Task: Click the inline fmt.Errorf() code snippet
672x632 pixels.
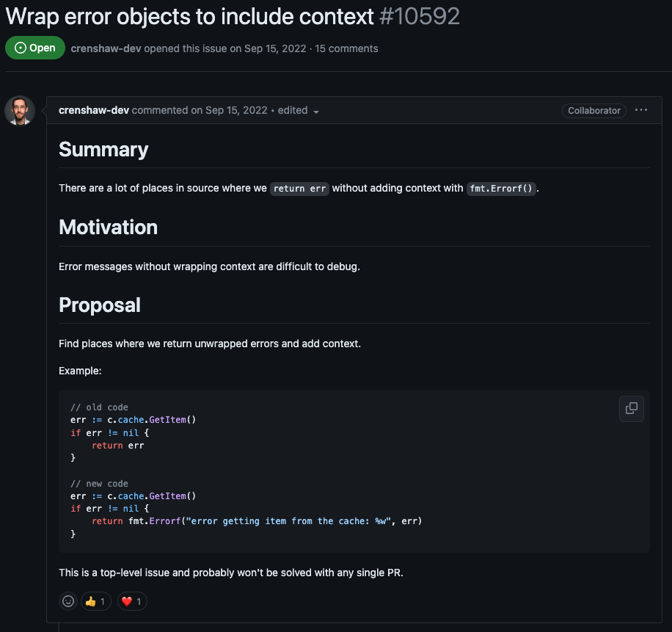Action: click(501, 188)
